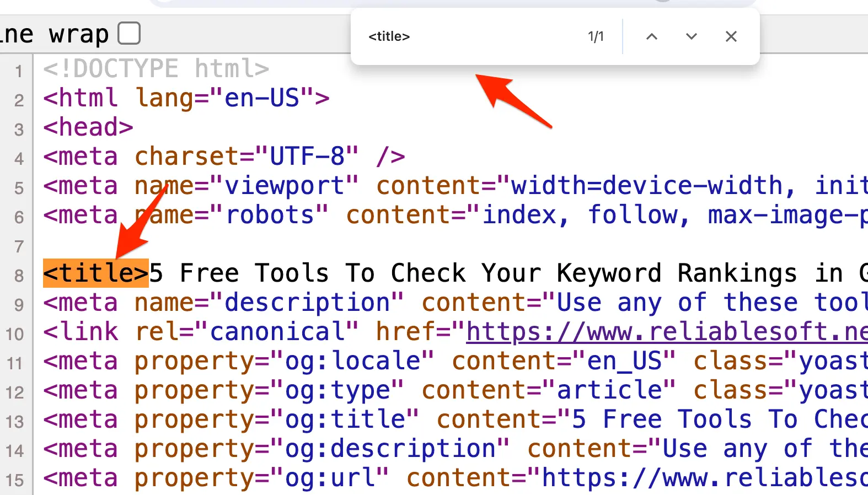Go to previous find match
Image resolution: width=868 pixels, height=495 pixels.
coord(651,36)
